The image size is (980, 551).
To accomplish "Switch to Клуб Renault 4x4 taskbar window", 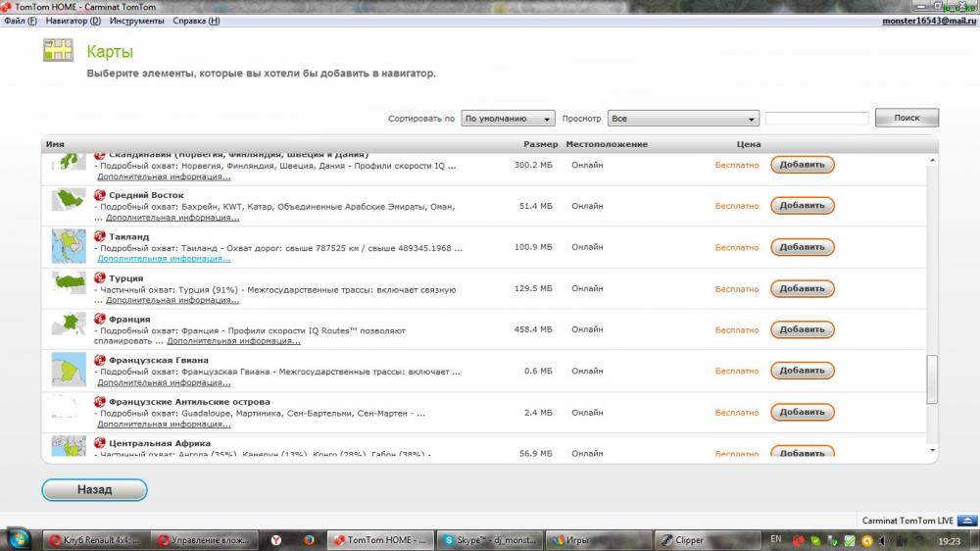I will point(96,540).
